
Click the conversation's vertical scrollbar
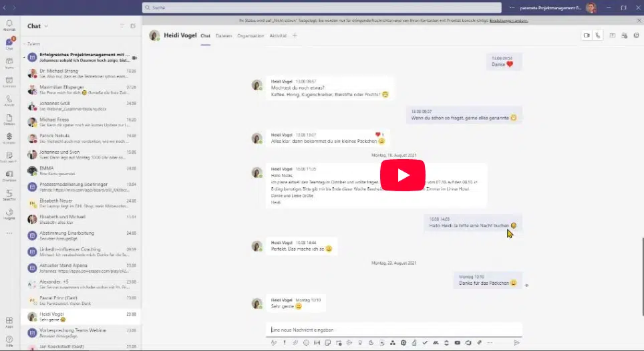pyautogui.click(x=643, y=276)
